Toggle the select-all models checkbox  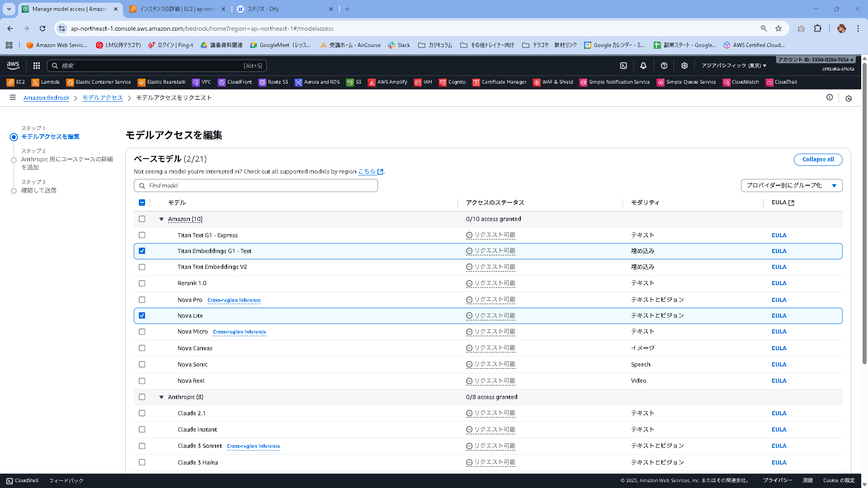tap(142, 202)
